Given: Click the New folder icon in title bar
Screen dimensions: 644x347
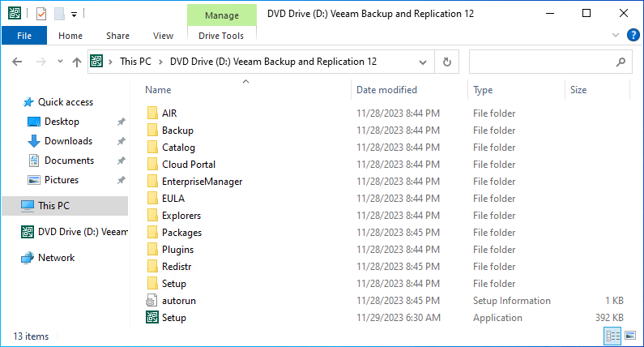Looking at the screenshot, I should click(x=60, y=14).
